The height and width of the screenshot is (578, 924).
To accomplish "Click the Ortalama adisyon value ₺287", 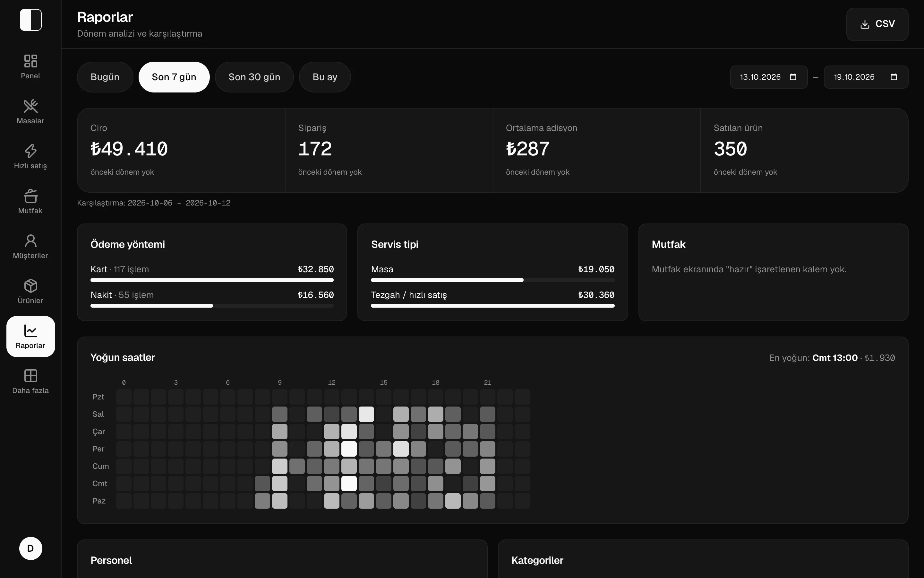I will pyautogui.click(x=528, y=149).
